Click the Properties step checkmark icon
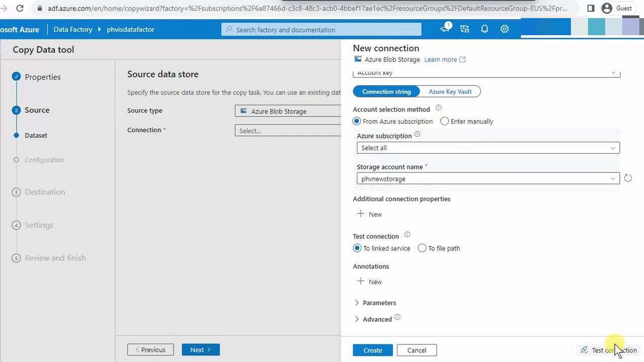Viewport: 644px width, 362px height. pos(17,76)
